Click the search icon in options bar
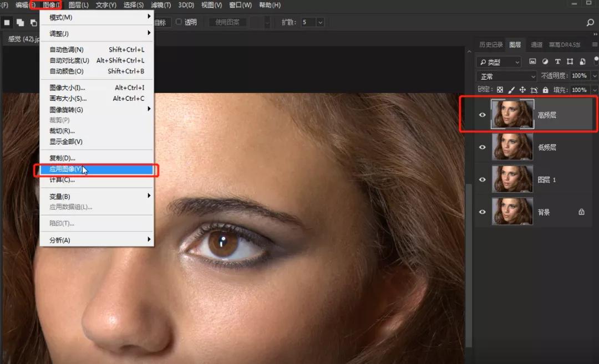The image size is (599, 364). tap(590, 23)
